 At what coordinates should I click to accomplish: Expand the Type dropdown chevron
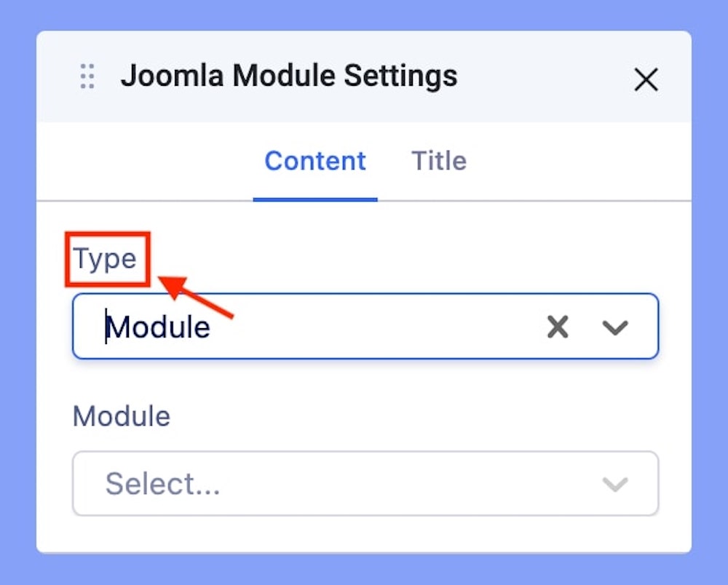615,327
